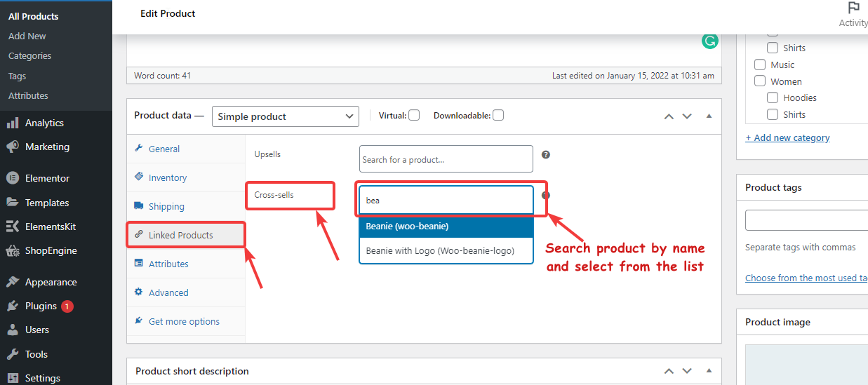The width and height of the screenshot is (868, 385).
Task: Click the Upsells help tooltip icon
Action: tap(546, 154)
